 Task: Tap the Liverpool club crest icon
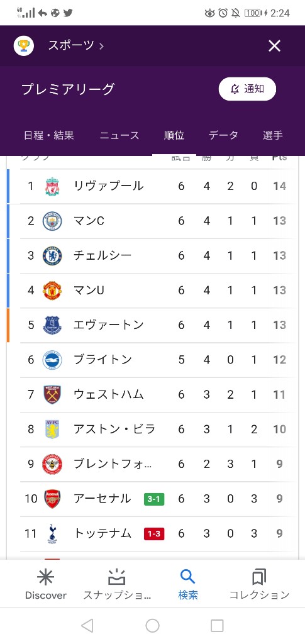click(52, 186)
